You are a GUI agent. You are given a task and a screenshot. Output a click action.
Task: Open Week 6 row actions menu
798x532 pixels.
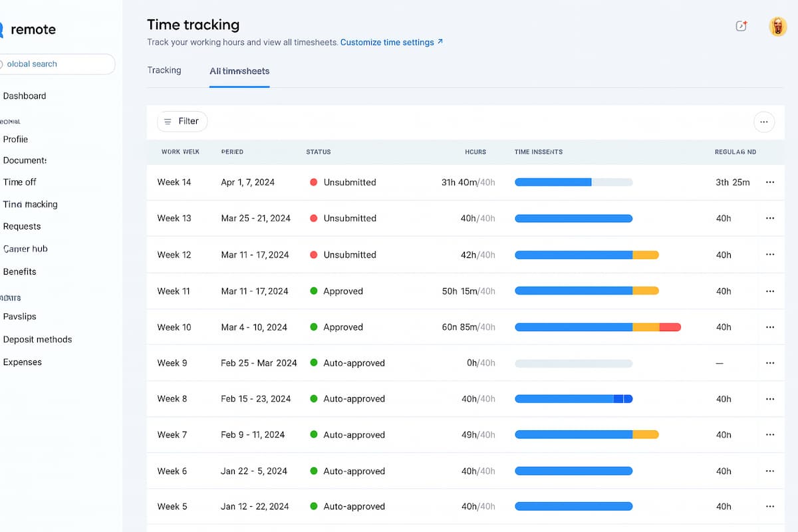click(770, 471)
